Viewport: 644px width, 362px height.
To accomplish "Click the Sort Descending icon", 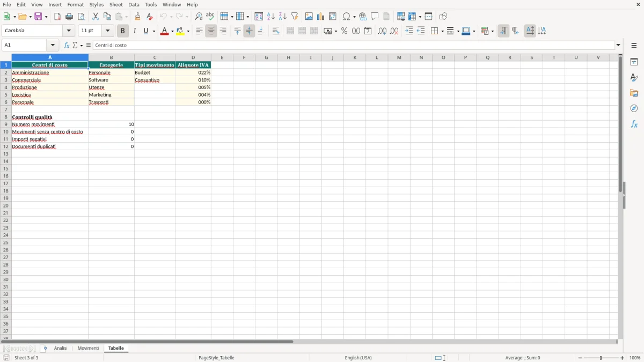I will tap(283, 17).
